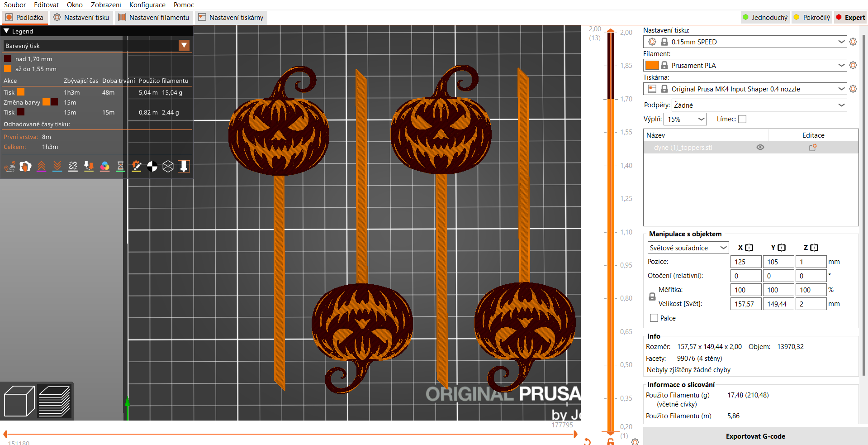Select Pokročilý mode
Viewport: 868px width, 445px height.
812,18
